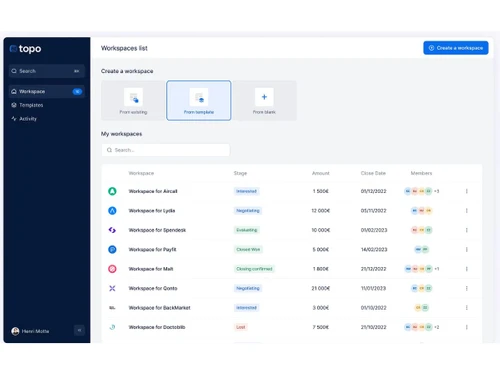Click Aircall member avatars group

[421, 191]
